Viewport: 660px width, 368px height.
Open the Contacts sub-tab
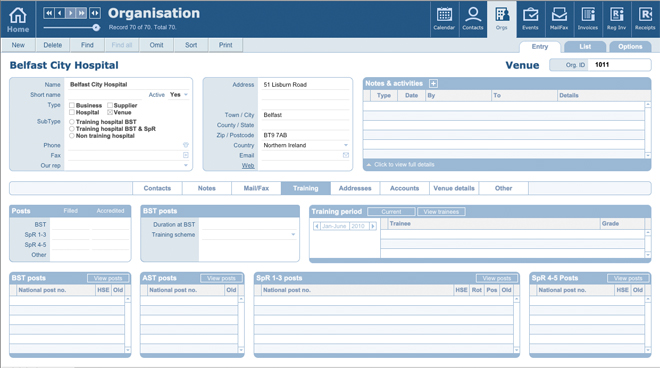click(x=157, y=188)
